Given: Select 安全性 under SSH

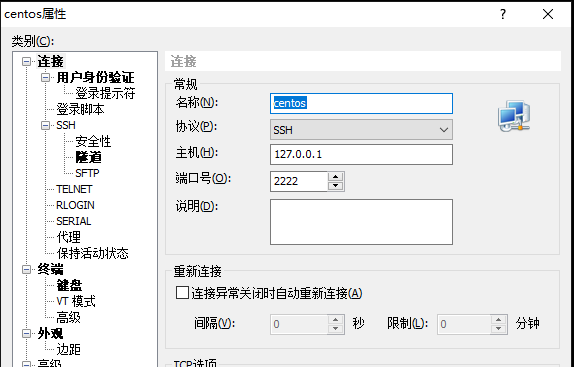Looking at the screenshot, I should tap(93, 141).
